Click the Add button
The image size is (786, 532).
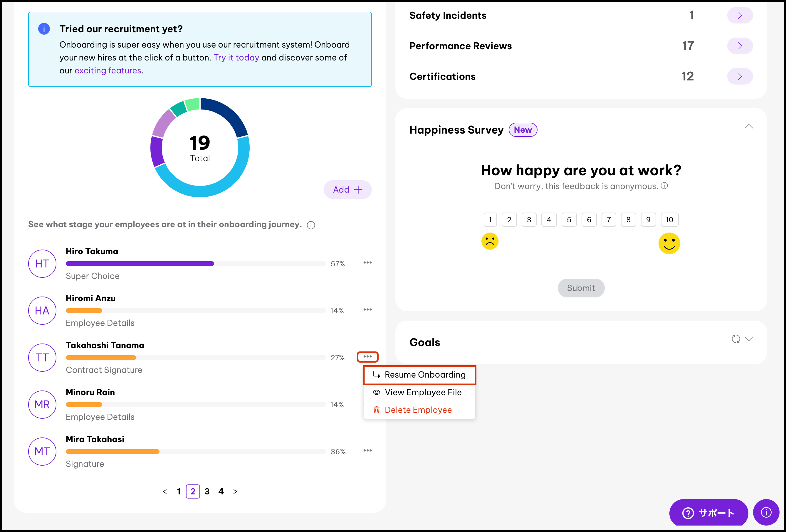click(x=347, y=190)
